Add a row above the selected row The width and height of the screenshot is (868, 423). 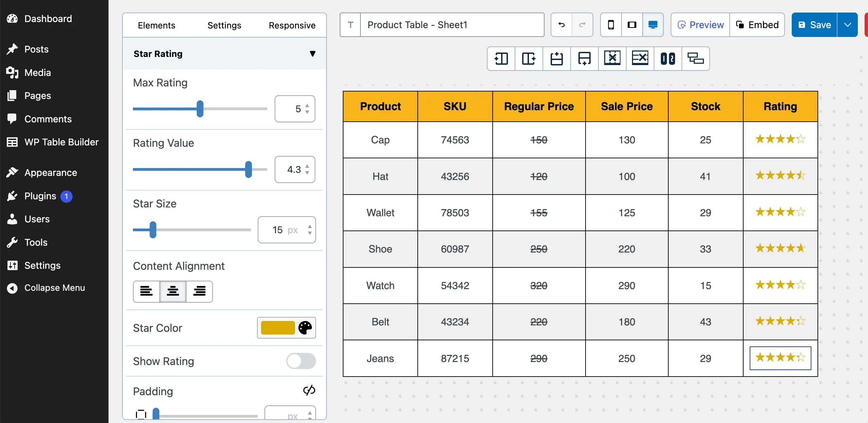click(557, 58)
